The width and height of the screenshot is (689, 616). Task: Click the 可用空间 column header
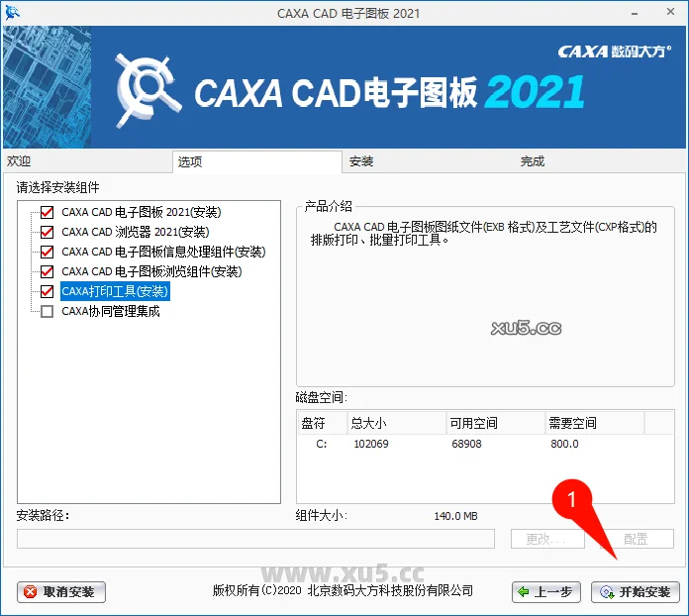pos(473,423)
